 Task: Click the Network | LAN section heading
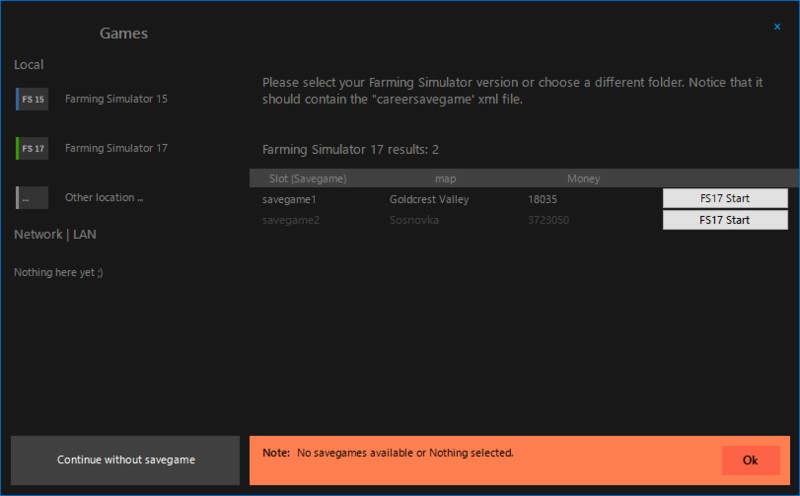[55, 234]
